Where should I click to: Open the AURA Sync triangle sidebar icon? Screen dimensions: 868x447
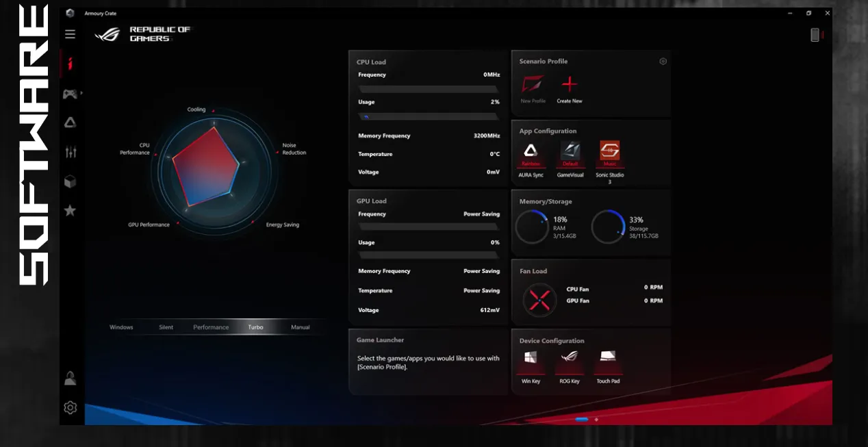point(70,123)
